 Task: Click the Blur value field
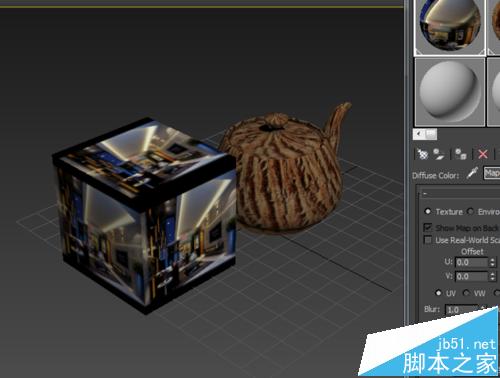point(462,310)
